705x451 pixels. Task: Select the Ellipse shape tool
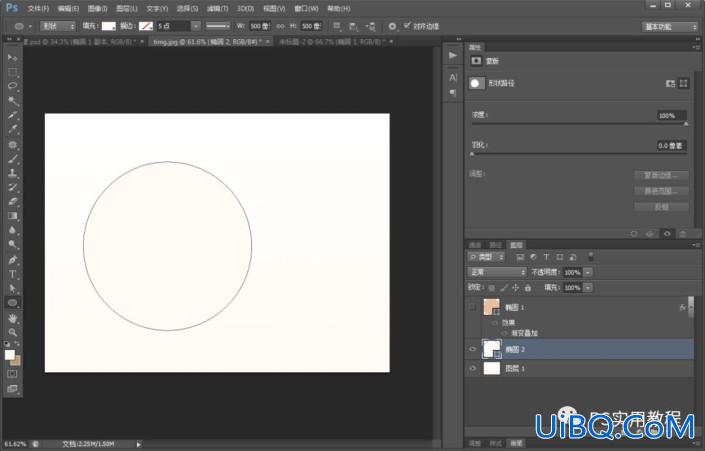(13, 303)
